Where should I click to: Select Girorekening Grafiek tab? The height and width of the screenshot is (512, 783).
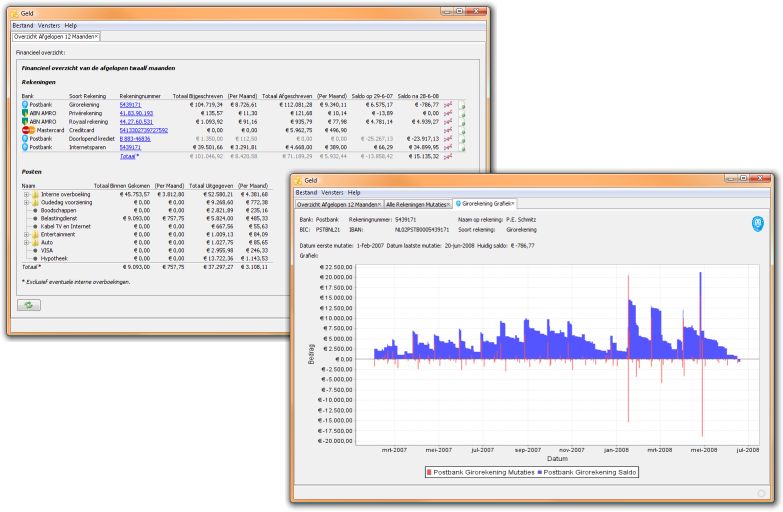coord(487,204)
